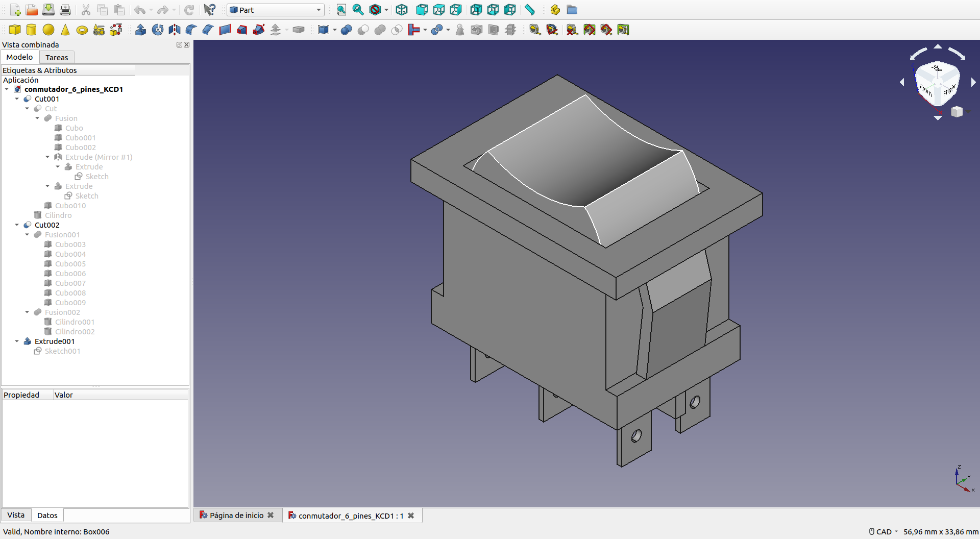The height and width of the screenshot is (539, 980).
Task: Open the CAD navigation style button
Action: pos(883,531)
